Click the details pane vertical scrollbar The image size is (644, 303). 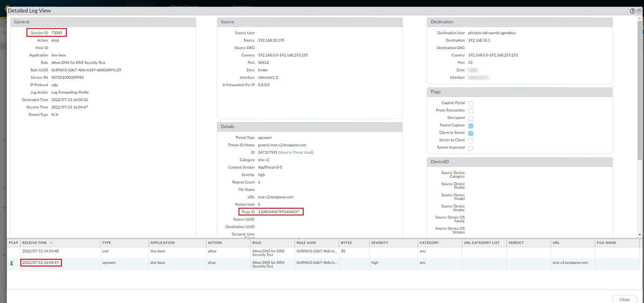click(x=640, y=91)
